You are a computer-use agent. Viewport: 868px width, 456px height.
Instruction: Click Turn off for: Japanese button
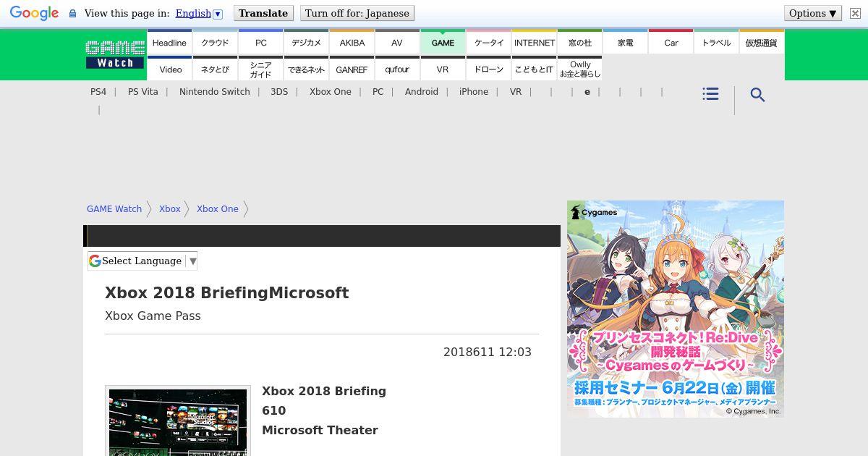(x=357, y=13)
